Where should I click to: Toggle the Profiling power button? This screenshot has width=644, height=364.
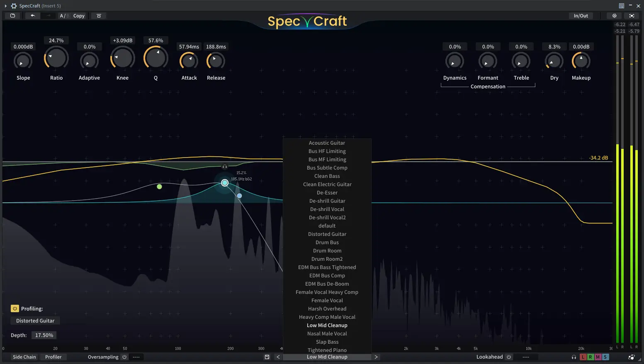tap(15, 308)
